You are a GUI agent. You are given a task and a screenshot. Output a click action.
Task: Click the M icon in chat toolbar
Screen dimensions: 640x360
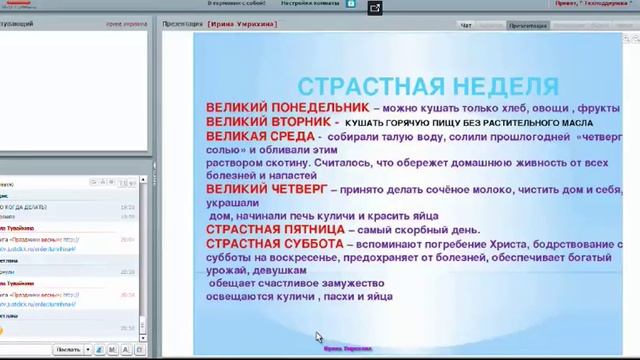[x=113, y=350]
